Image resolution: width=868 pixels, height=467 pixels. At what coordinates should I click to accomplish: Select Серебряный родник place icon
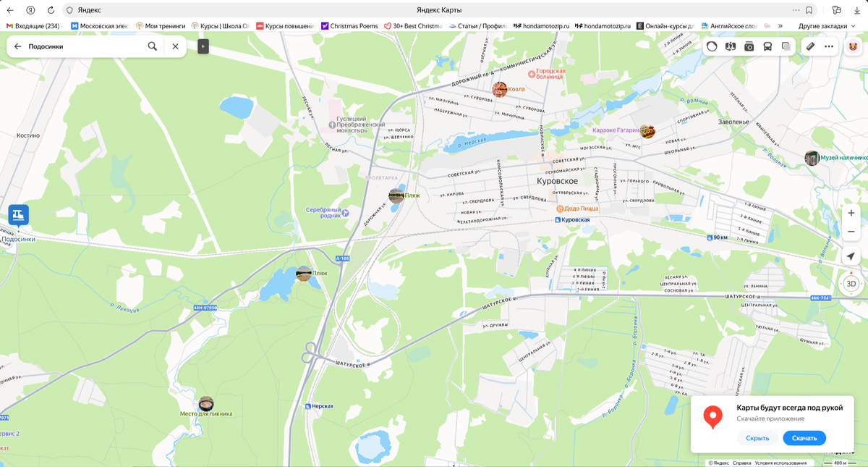[345, 212]
